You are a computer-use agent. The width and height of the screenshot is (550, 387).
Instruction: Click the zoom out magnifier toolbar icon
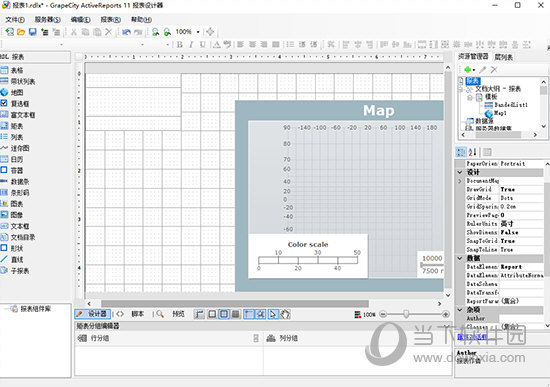[155, 32]
